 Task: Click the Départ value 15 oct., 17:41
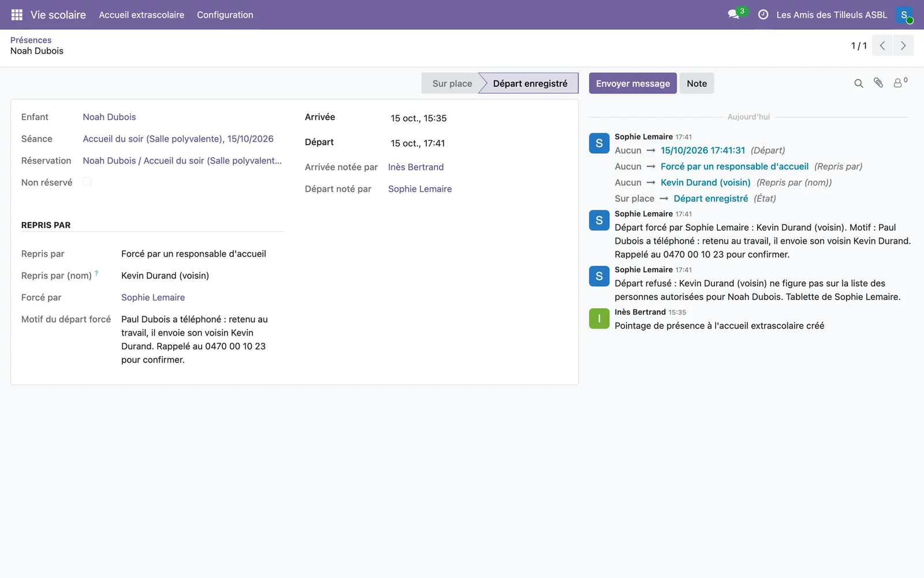418,143
